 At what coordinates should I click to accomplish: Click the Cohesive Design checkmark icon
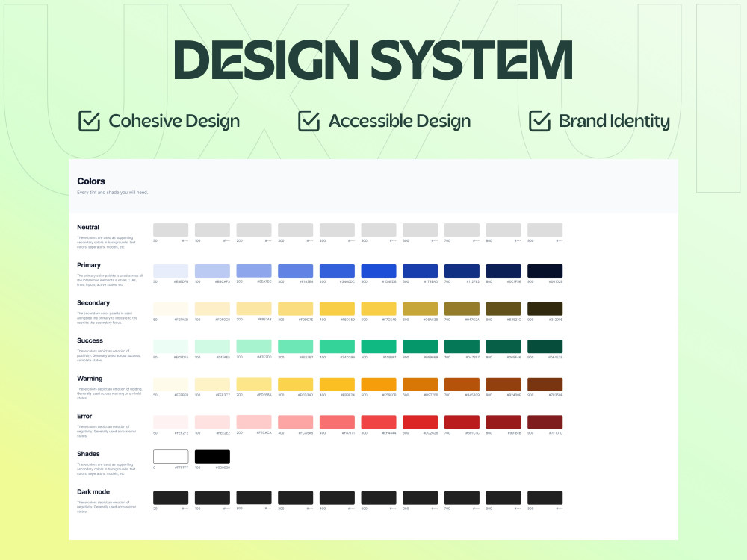tap(89, 120)
